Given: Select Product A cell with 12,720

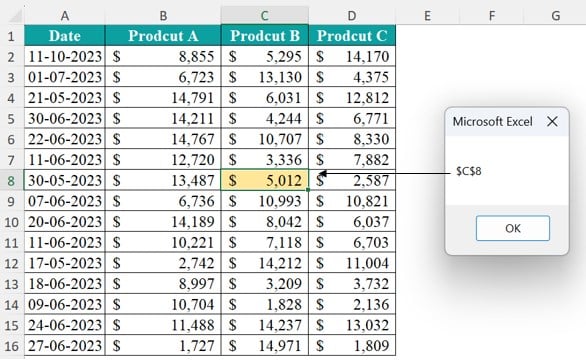Looking at the screenshot, I should coord(163,160).
